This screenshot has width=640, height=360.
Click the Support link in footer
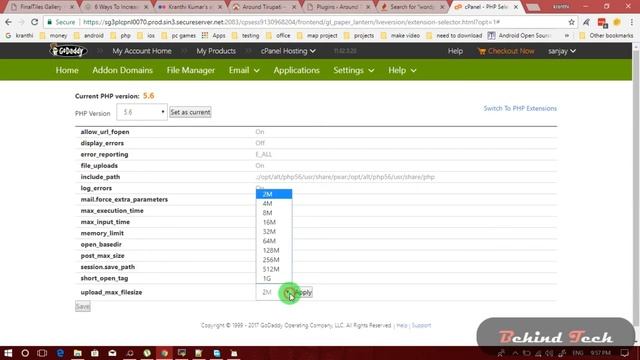tap(421, 325)
